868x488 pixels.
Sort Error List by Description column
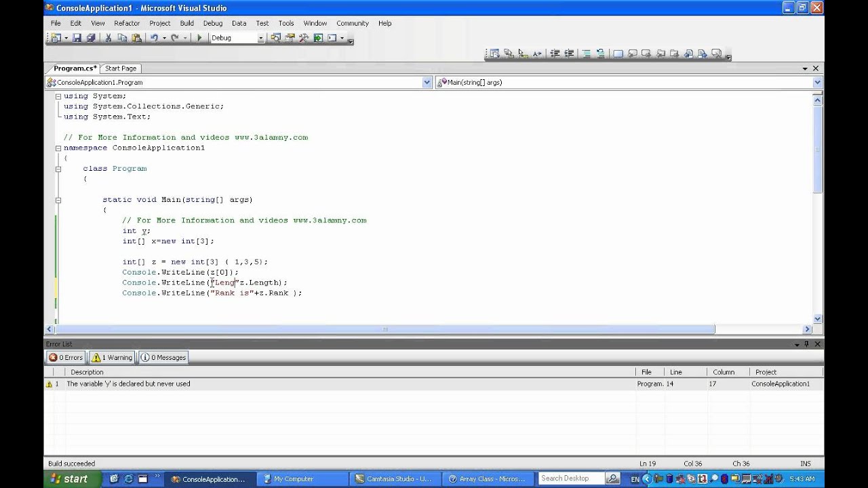tap(351, 372)
